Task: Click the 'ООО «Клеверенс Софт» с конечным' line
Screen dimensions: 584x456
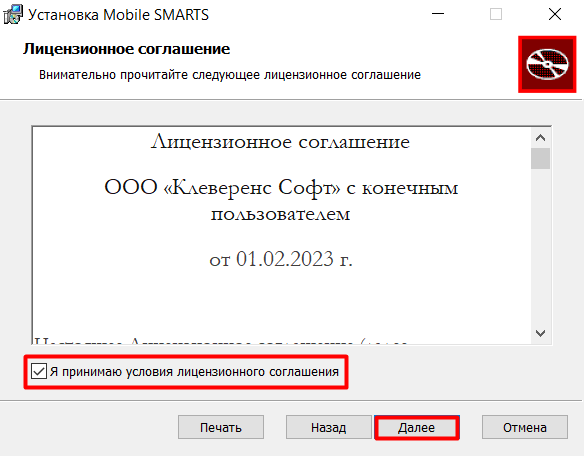Action: coord(281,187)
